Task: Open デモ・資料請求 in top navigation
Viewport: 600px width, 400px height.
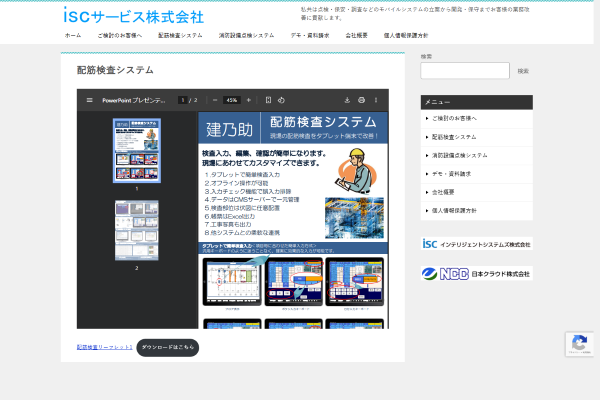Action: pyautogui.click(x=310, y=36)
